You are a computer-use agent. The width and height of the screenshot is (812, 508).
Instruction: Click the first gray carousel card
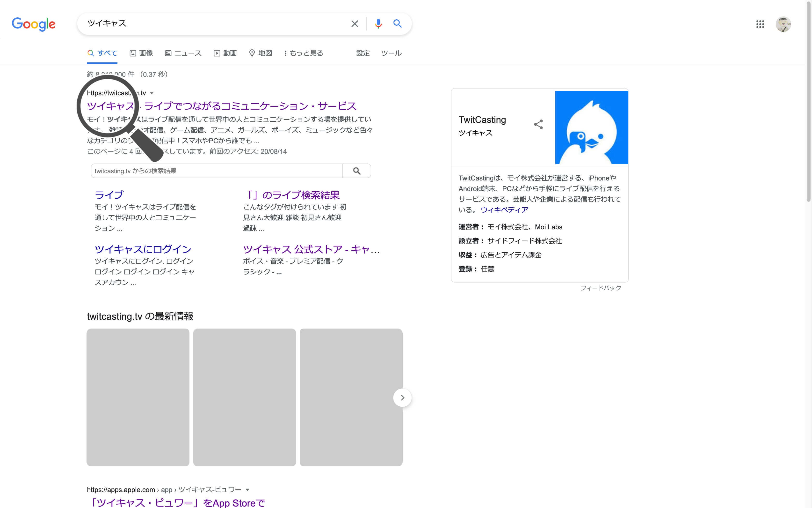(138, 397)
